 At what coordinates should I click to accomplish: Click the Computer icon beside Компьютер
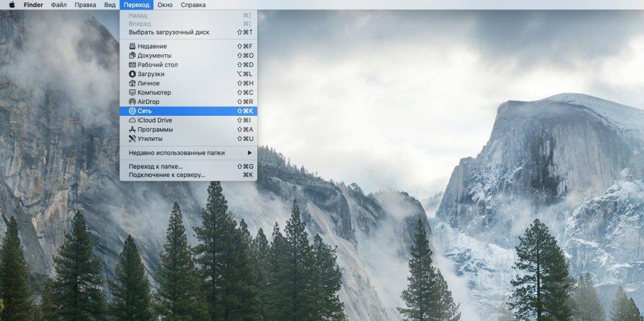tap(132, 93)
